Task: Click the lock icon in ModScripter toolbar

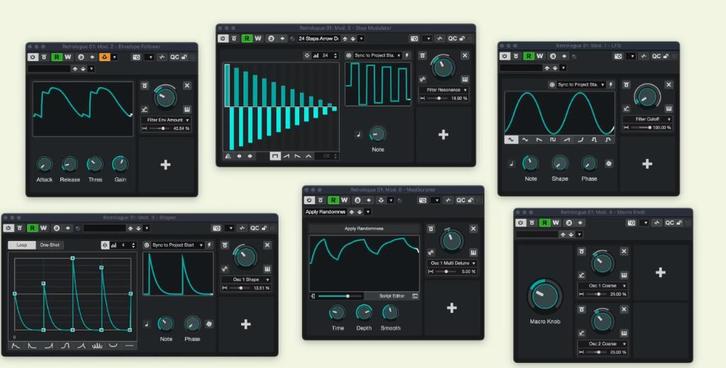Action: (471, 200)
